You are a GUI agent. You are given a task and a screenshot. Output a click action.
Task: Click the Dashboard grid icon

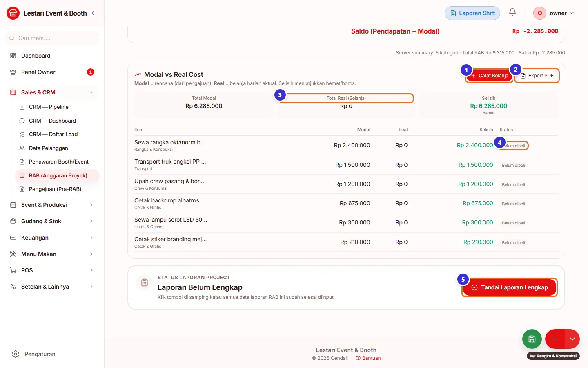(x=13, y=56)
